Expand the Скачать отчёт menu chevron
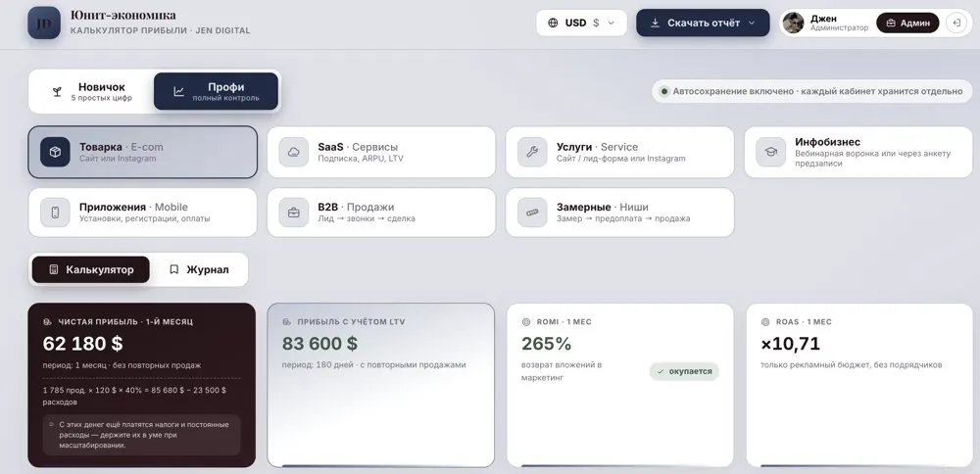This screenshot has height=474, width=980. click(x=752, y=24)
